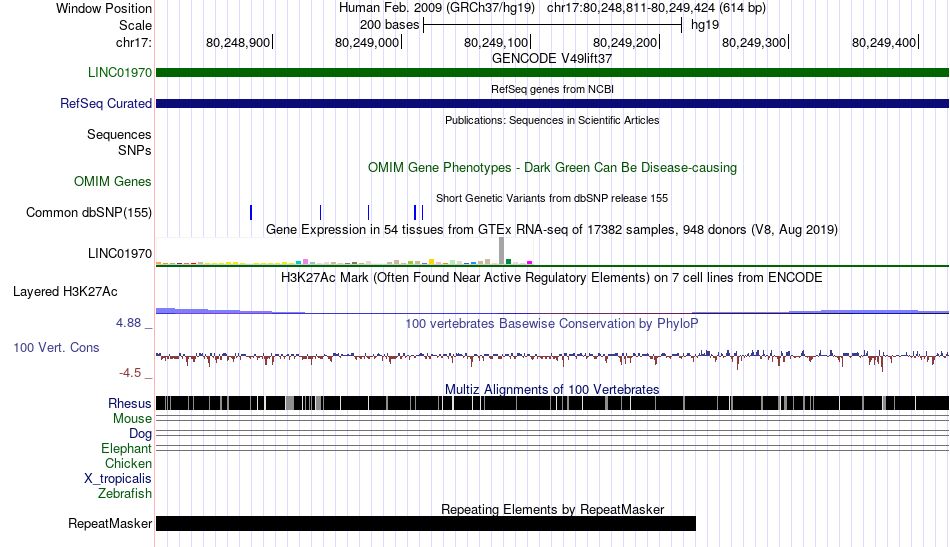
Task: Click the Scale label
Action: (135, 25)
